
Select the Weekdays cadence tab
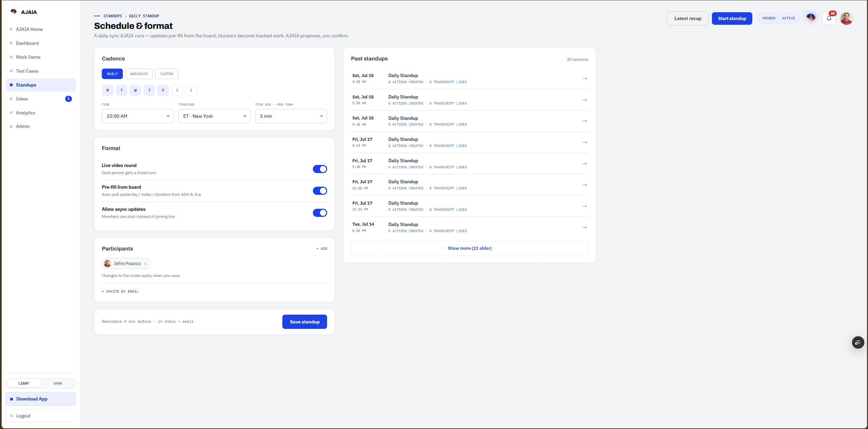139,74
